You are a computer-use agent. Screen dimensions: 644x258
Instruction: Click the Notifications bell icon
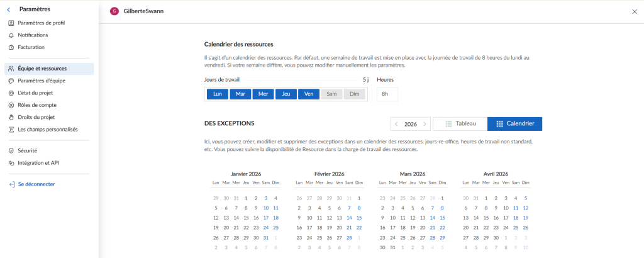pos(11,35)
